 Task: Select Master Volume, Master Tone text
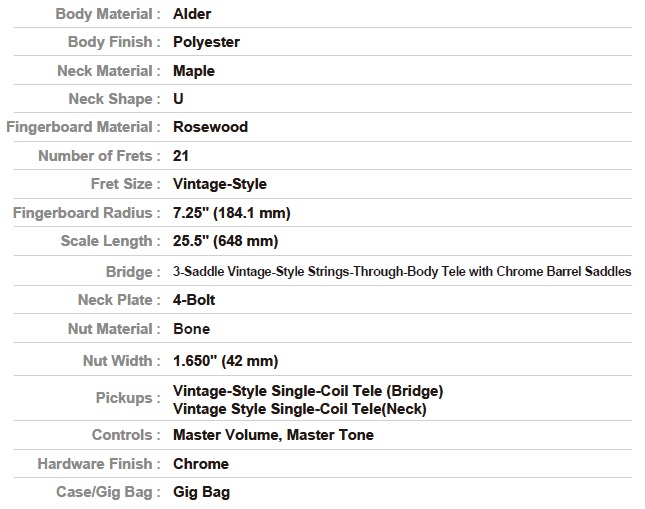tap(274, 435)
